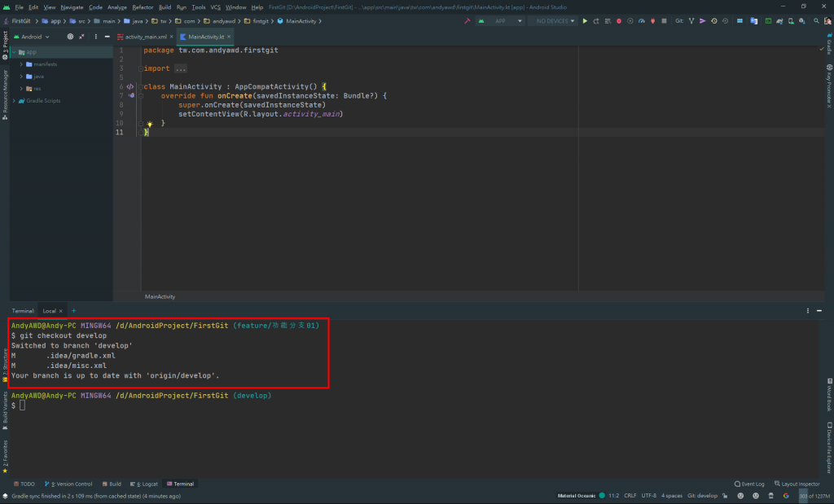Click the Sync Project with Gradle icon

[779, 21]
